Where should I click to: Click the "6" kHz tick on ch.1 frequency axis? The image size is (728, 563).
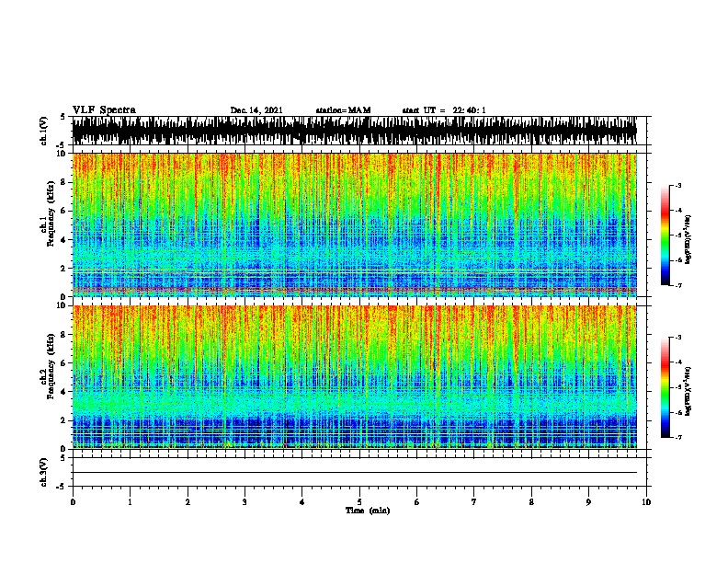(64, 211)
